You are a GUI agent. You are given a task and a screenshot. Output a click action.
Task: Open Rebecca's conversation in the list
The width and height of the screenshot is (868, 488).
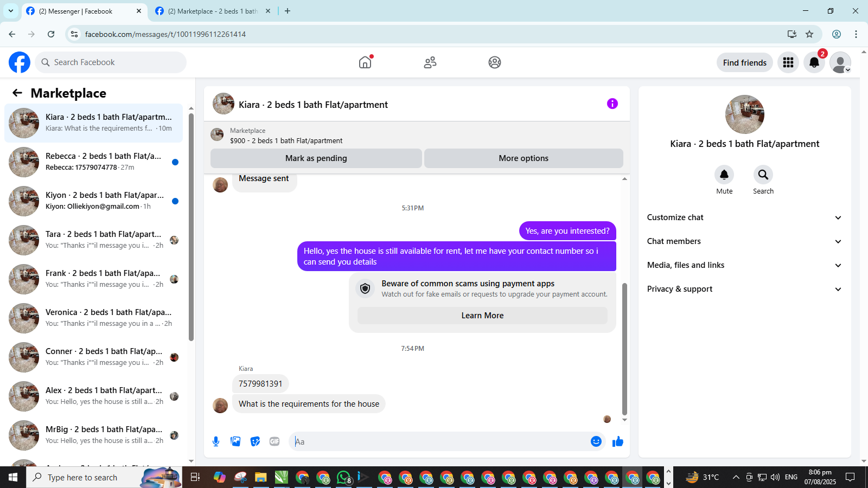(94, 162)
